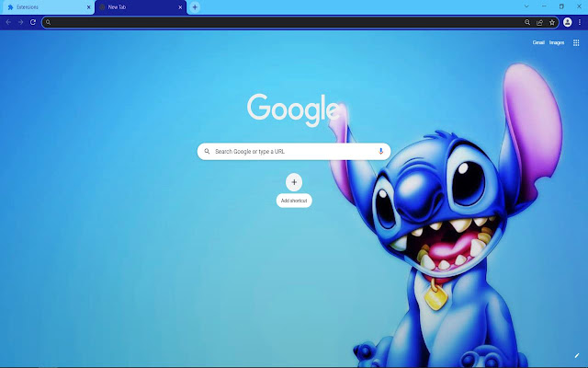The height and width of the screenshot is (368, 588).
Task: Bookmark this tab with star icon
Action: [552, 22]
